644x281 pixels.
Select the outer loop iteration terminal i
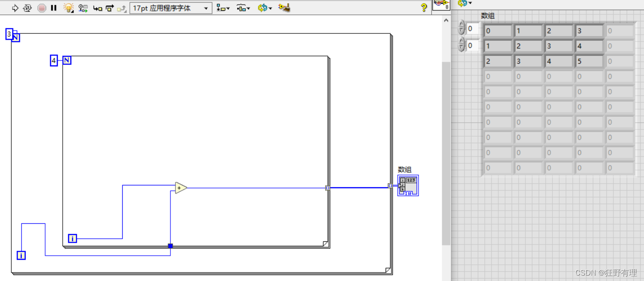(21, 255)
